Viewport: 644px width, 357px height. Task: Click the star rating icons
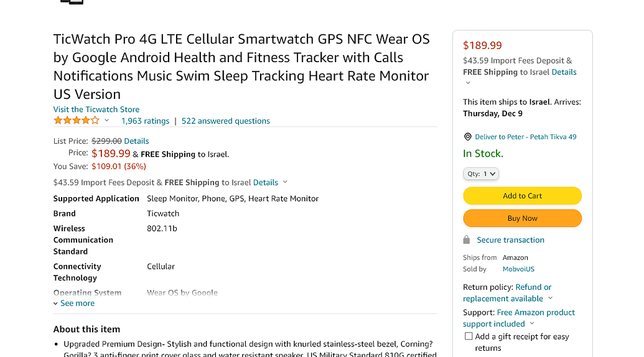tap(77, 121)
